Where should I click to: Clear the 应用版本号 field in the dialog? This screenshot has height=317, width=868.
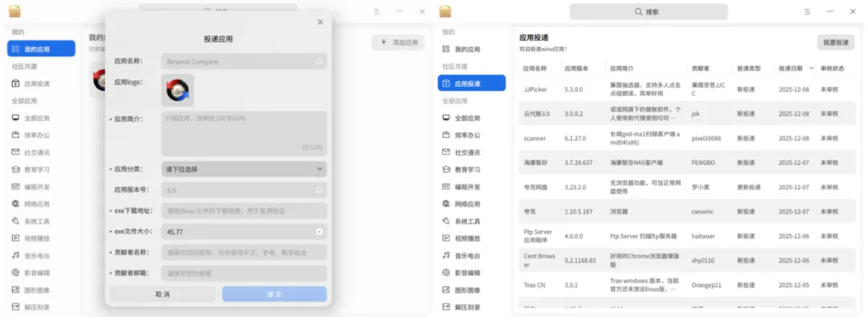[x=319, y=189]
